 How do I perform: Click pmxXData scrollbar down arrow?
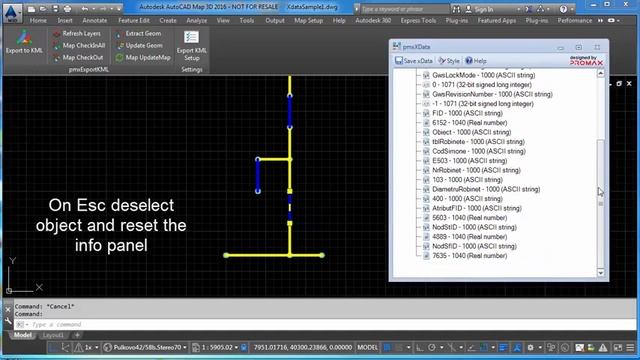[x=600, y=273]
